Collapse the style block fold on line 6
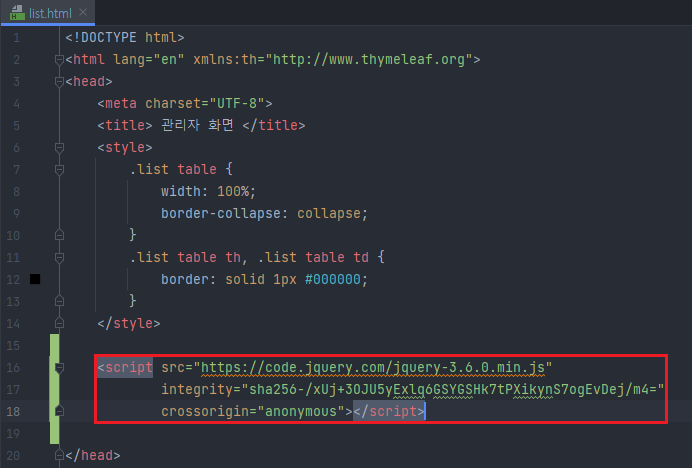The image size is (692, 468). point(59,147)
